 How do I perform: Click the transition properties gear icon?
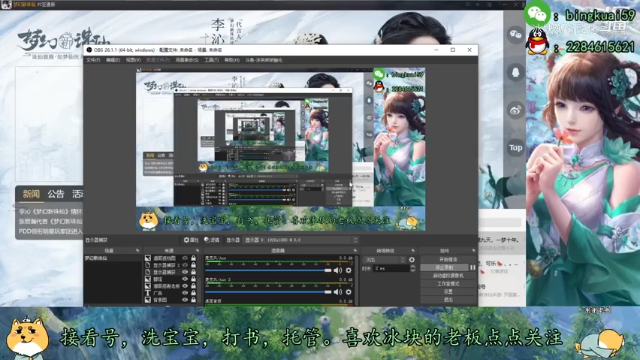point(411,260)
